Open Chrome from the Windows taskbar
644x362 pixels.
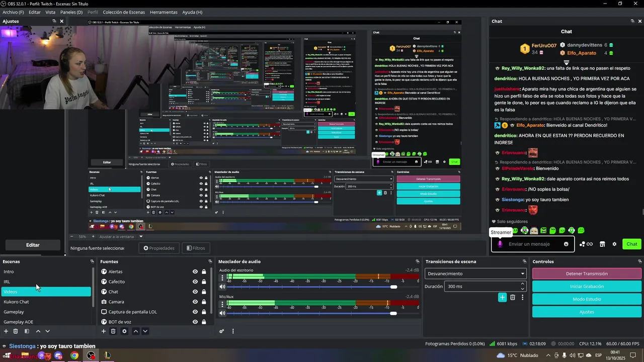click(74, 355)
